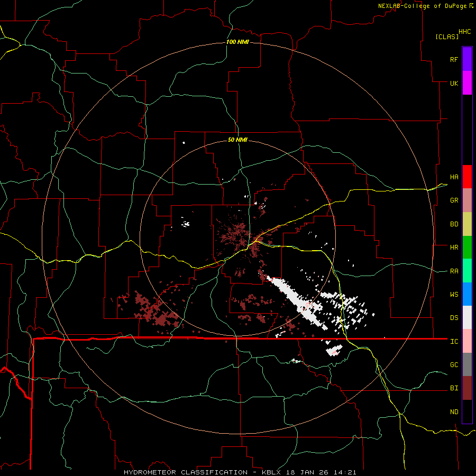The height and width of the screenshot is (476, 476).
Task: Click the ND legend label
Action: click(x=454, y=412)
